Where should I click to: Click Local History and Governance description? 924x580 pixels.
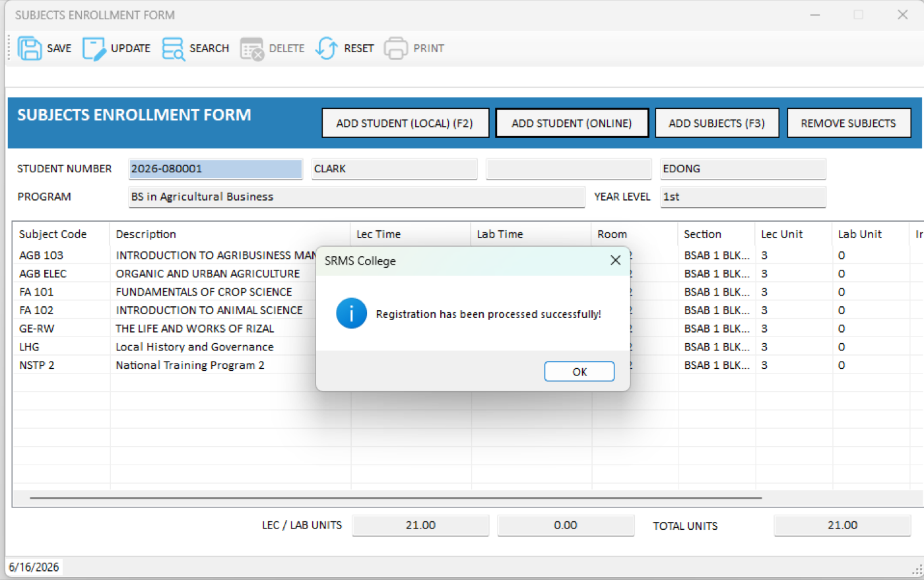point(195,347)
